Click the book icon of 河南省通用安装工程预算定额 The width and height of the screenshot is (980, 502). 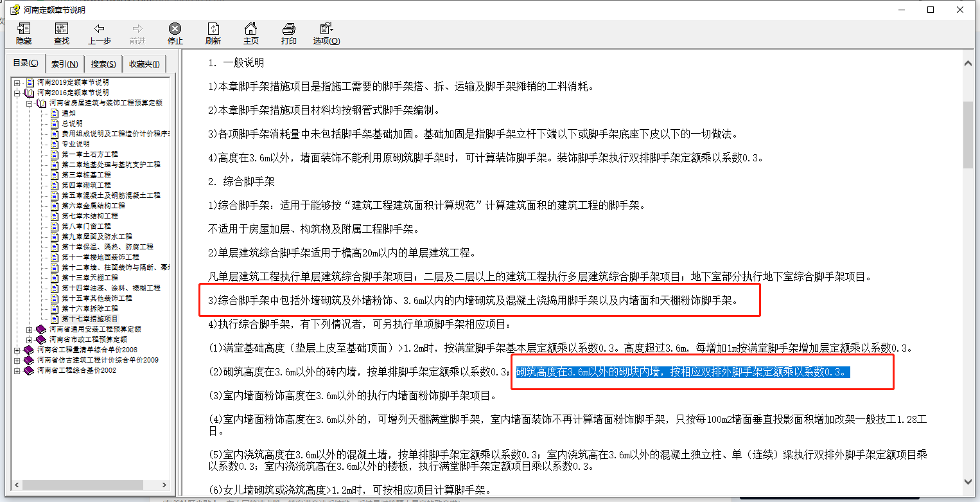pyautogui.click(x=42, y=329)
